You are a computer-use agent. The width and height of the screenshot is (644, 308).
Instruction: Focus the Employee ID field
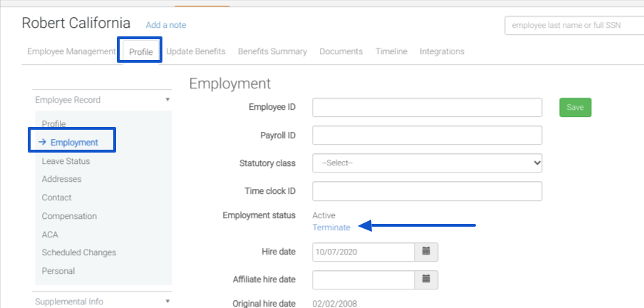click(427, 107)
